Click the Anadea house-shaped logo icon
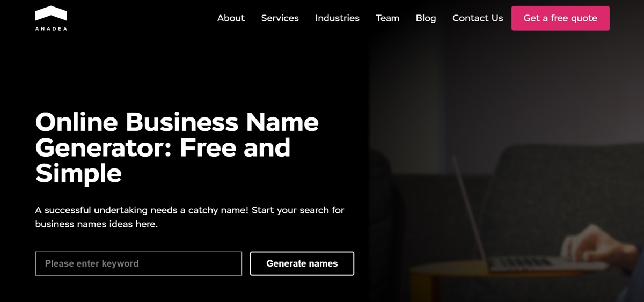The height and width of the screenshot is (302, 644). point(51,14)
